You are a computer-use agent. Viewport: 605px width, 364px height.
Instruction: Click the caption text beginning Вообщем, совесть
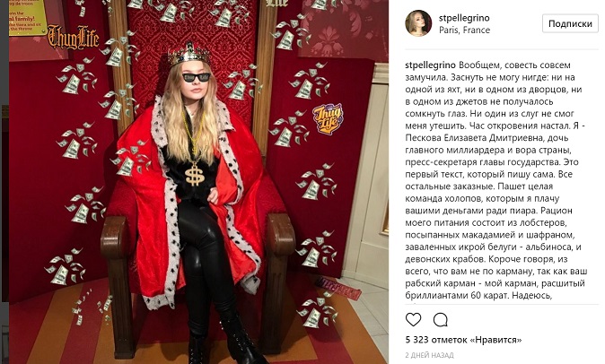pyautogui.click(x=496, y=180)
